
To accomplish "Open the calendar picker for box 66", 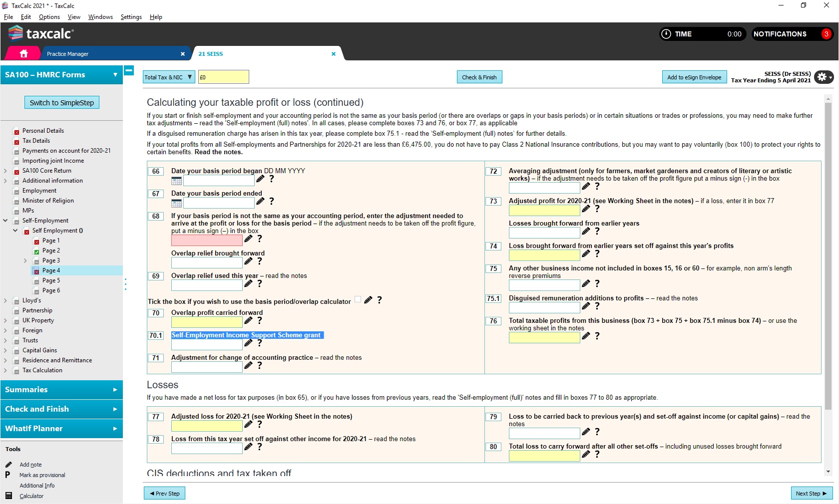I will point(176,181).
